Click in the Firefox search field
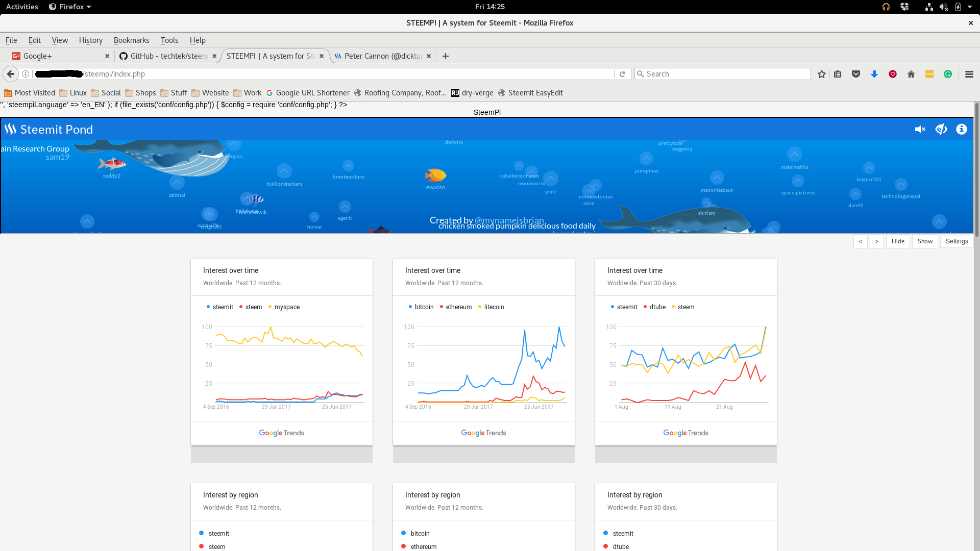The height and width of the screenshot is (551, 980). click(723, 74)
